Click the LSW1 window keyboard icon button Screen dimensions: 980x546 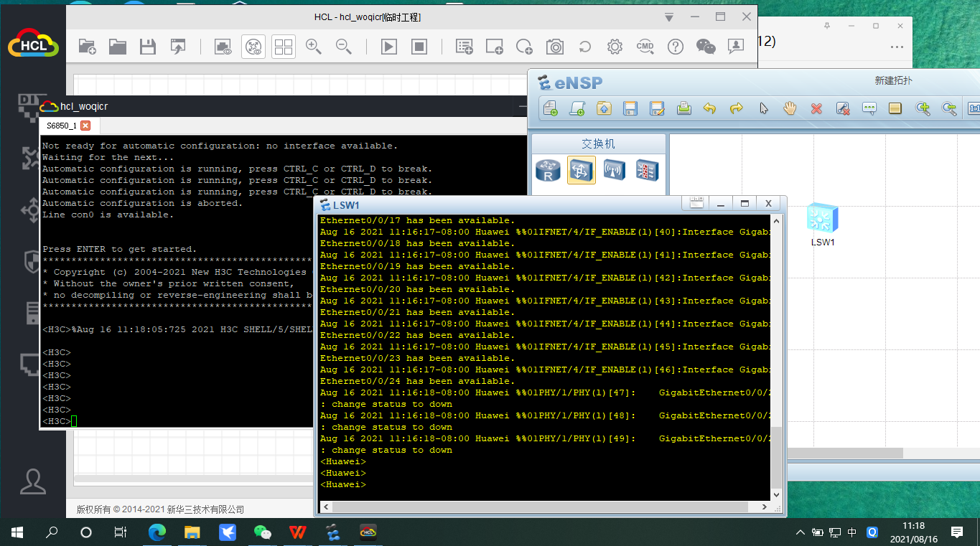pos(696,204)
